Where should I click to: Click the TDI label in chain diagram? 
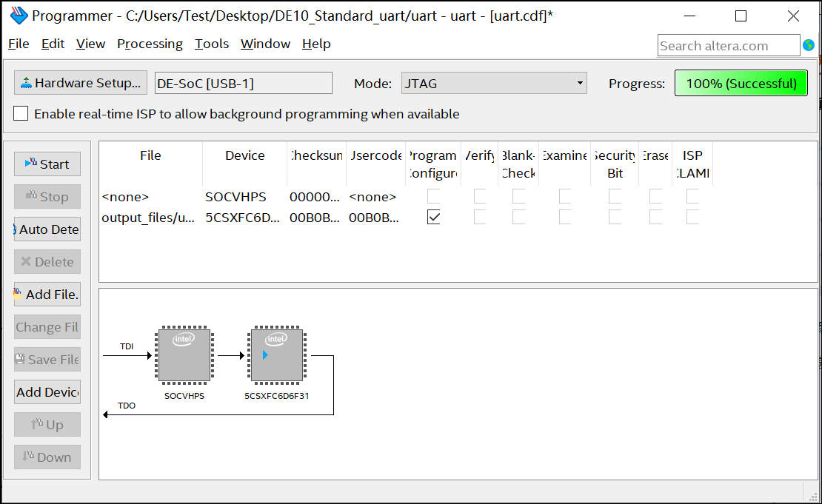(127, 346)
